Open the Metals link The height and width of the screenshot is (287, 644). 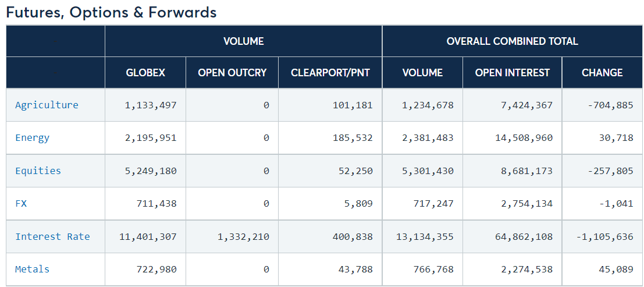[32, 270]
